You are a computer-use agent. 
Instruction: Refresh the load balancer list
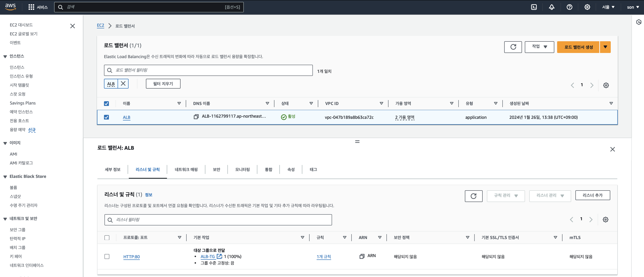tap(513, 47)
